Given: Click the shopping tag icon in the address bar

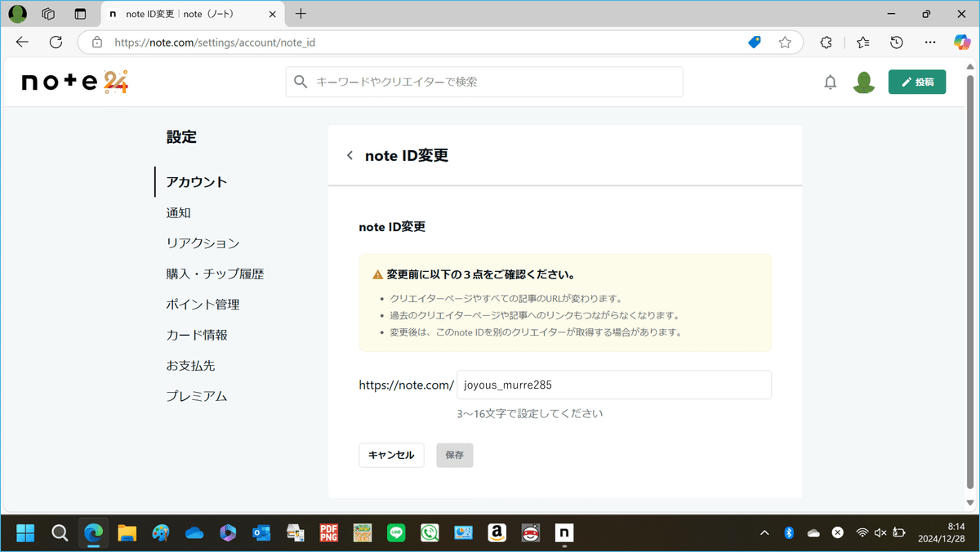Looking at the screenshot, I should (754, 42).
